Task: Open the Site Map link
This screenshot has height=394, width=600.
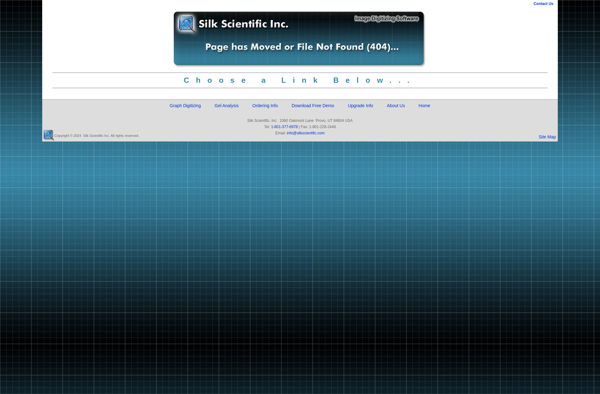Action: click(x=547, y=137)
